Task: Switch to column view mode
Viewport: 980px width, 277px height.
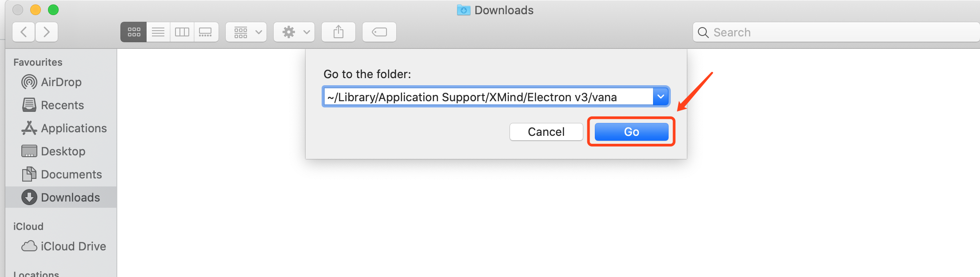Action: pos(182,32)
